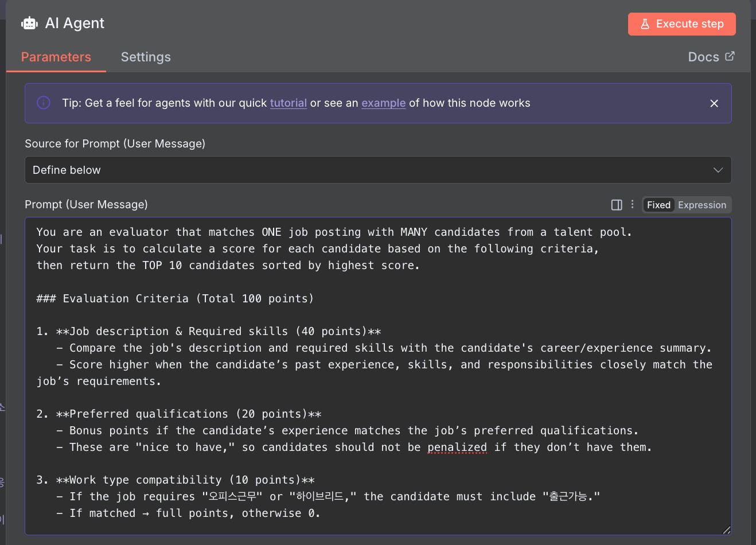
Task: Open the example link in the tip
Action: pos(383,103)
